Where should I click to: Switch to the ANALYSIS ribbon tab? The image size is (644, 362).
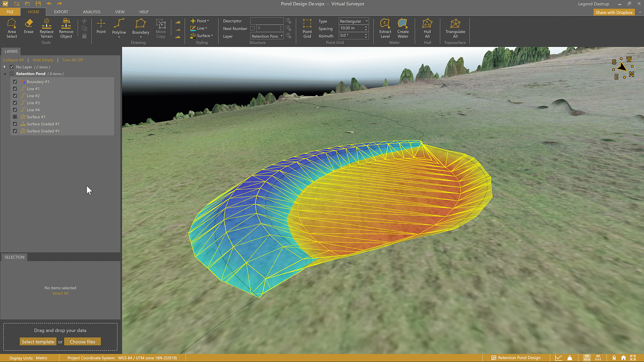(x=92, y=12)
